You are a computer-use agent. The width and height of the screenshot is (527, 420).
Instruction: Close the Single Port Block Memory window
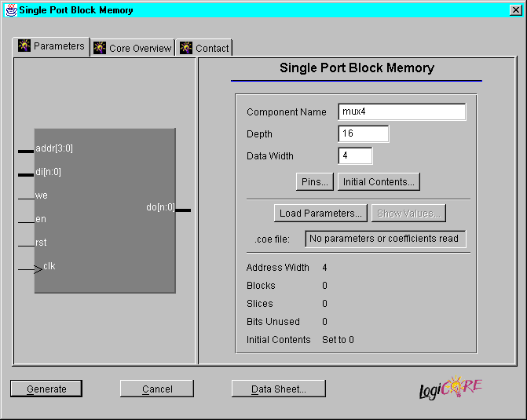[x=515, y=10]
